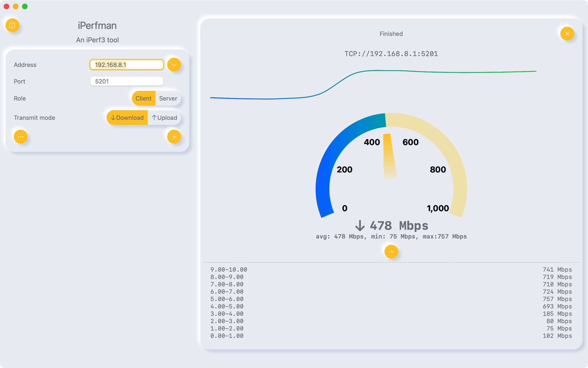Collapse the interval results list
The image size is (588, 368).
pyautogui.click(x=391, y=252)
